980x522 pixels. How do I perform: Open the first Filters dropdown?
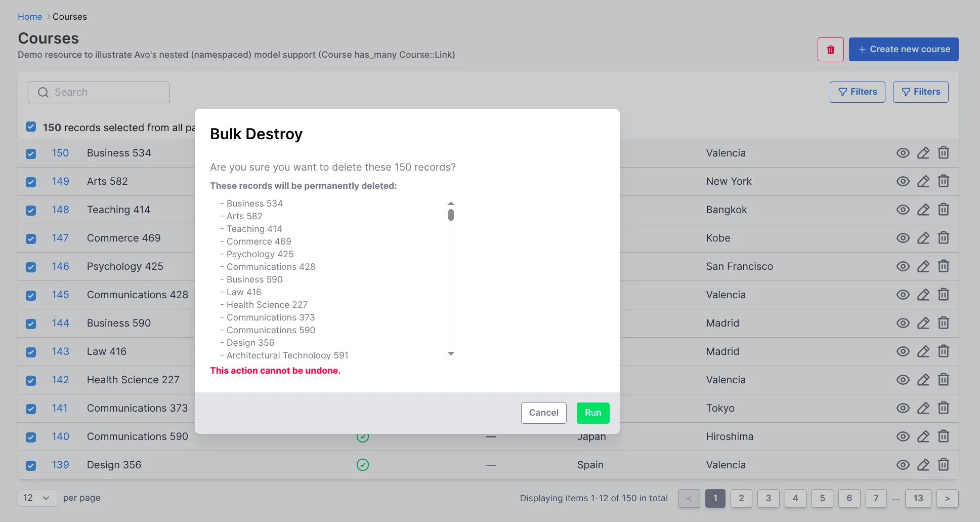[x=857, y=92]
